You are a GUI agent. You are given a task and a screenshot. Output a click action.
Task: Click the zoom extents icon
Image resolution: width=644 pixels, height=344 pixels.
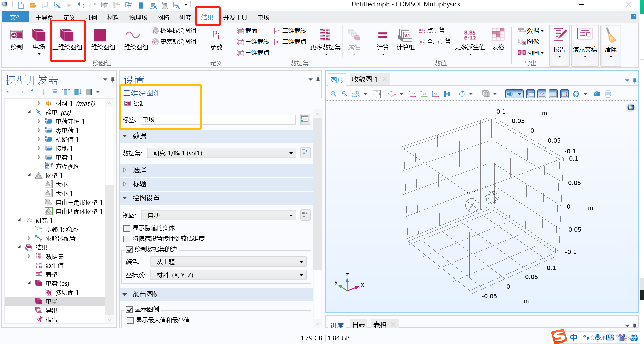377,94
